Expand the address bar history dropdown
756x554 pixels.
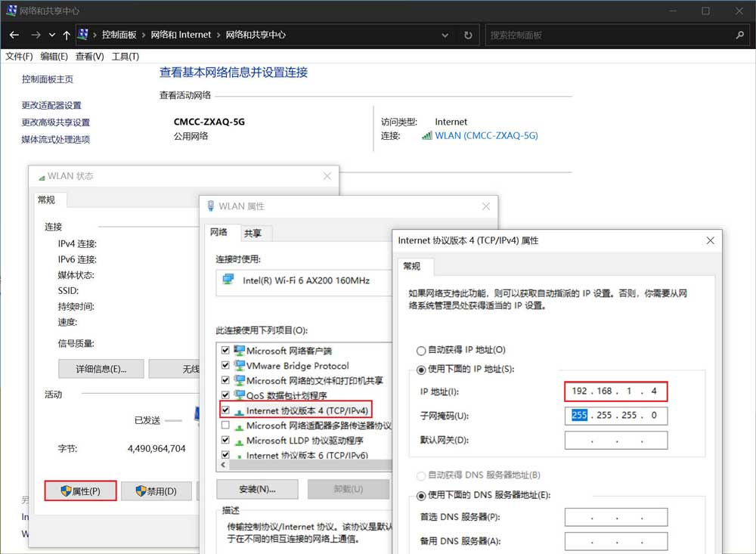(445, 36)
